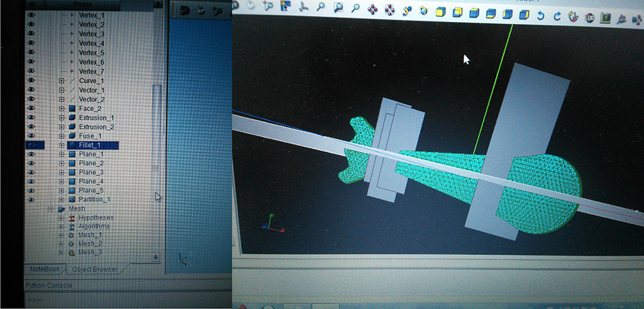Hide Plane_3 using its eye icon
Image resolution: width=644 pixels, height=309 pixels.
click(31, 172)
